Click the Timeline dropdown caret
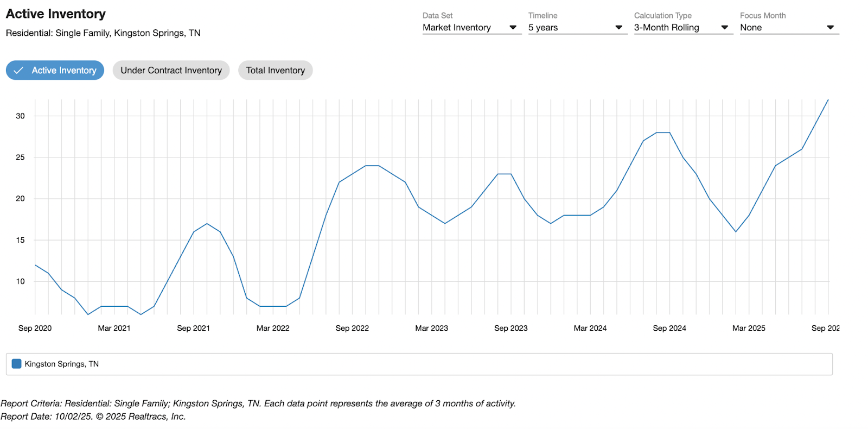 pos(618,28)
